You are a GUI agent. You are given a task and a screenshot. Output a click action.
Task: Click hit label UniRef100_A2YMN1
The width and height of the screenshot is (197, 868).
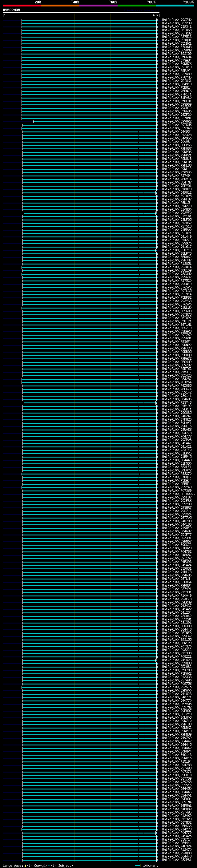pyautogui.click(x=177, y=118)
